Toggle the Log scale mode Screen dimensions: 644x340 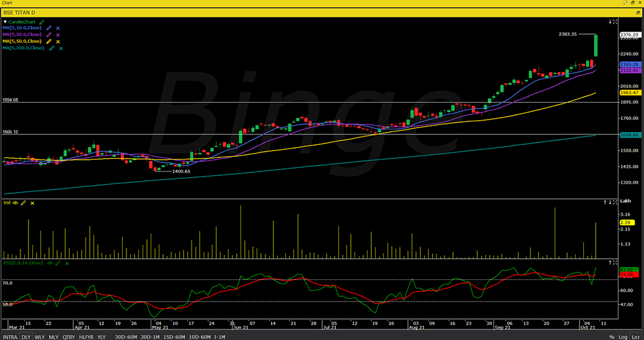coord(623,337)
